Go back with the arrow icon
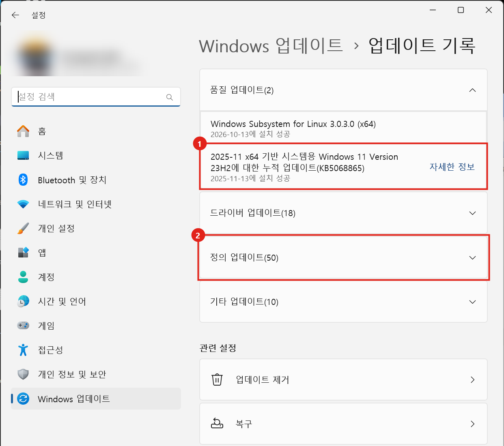The width and height of the screenshot is (504, 446). point(15,15)
